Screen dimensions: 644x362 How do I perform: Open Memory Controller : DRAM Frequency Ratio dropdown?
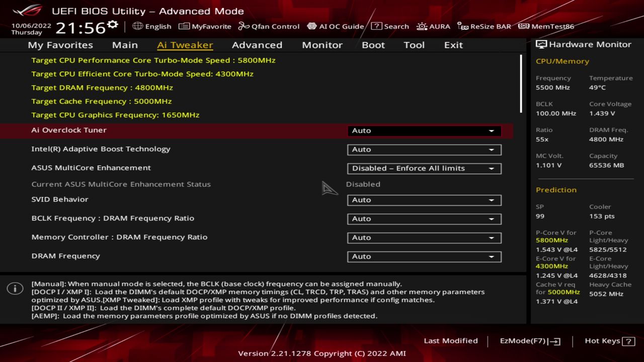pyautogui.click(x=424, y=238)
